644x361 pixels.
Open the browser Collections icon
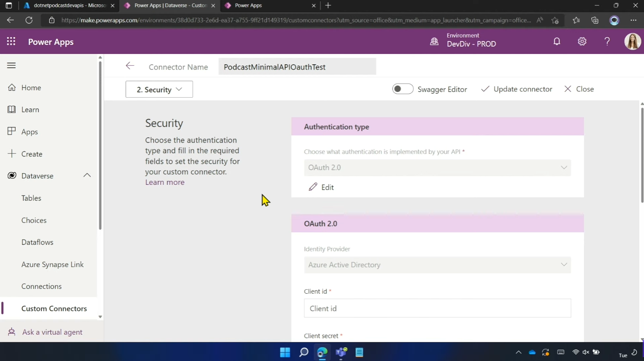pyautogui.click(x=595, y=20)
